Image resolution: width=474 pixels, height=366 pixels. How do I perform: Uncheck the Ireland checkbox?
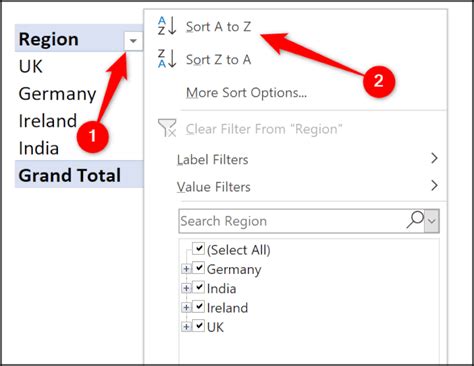tap(199, 307)
